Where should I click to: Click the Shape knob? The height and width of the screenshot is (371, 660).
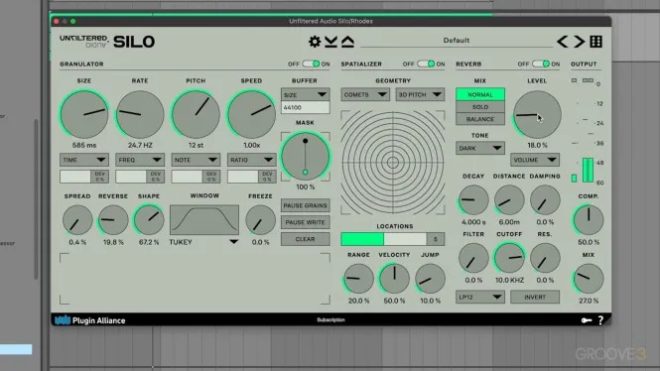(x=149, y=220)
